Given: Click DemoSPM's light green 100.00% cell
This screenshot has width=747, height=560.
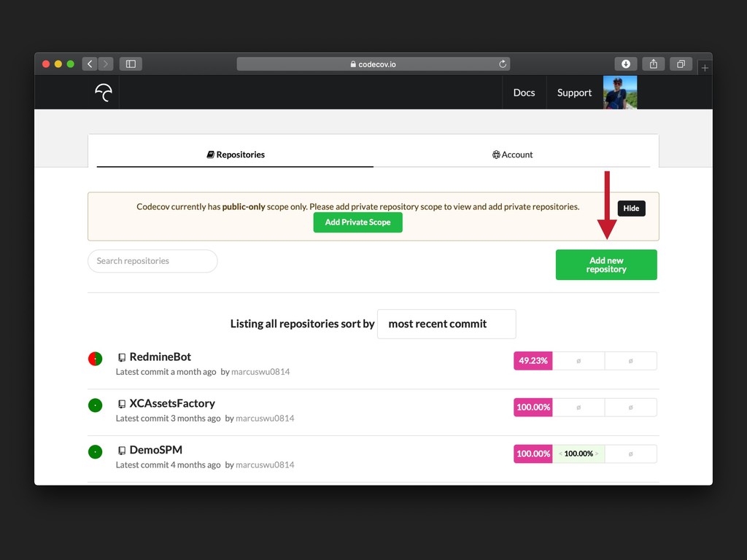Looking at the screenshot, I should [578, 454].
